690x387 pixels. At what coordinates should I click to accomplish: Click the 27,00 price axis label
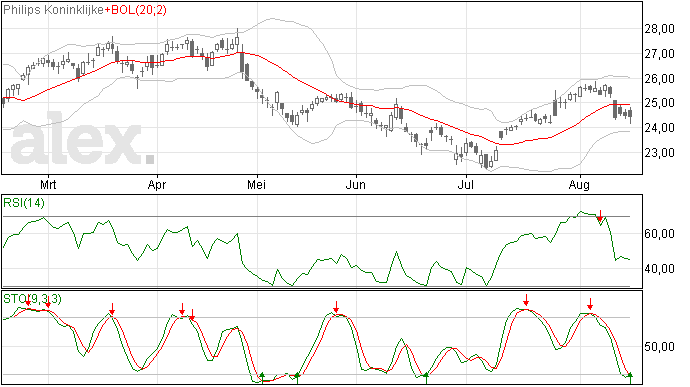click(660, 54)
